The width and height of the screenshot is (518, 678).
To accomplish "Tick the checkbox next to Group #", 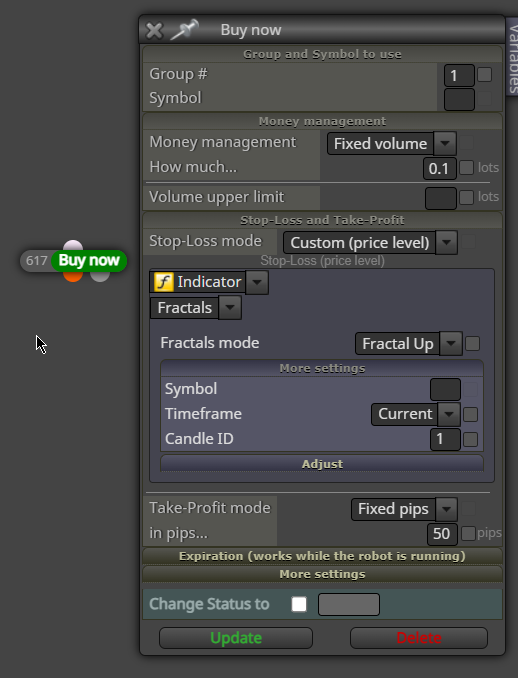I will [x=484, y=75].
